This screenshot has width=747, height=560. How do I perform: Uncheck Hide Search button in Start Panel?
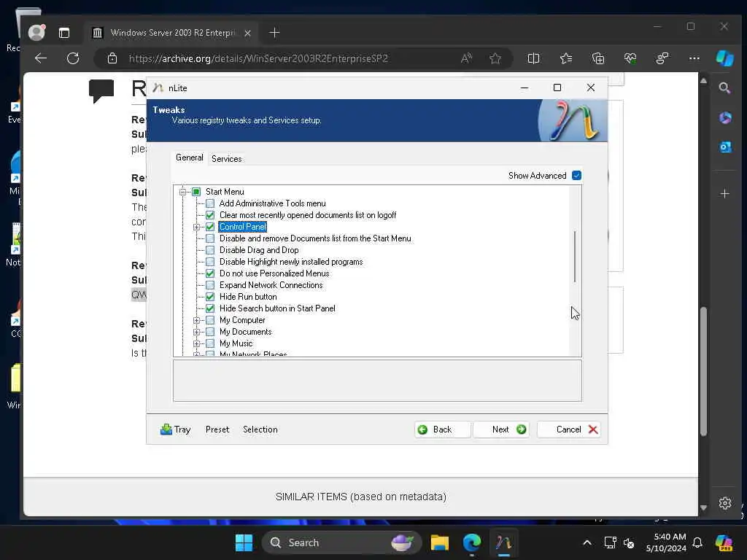210,308
